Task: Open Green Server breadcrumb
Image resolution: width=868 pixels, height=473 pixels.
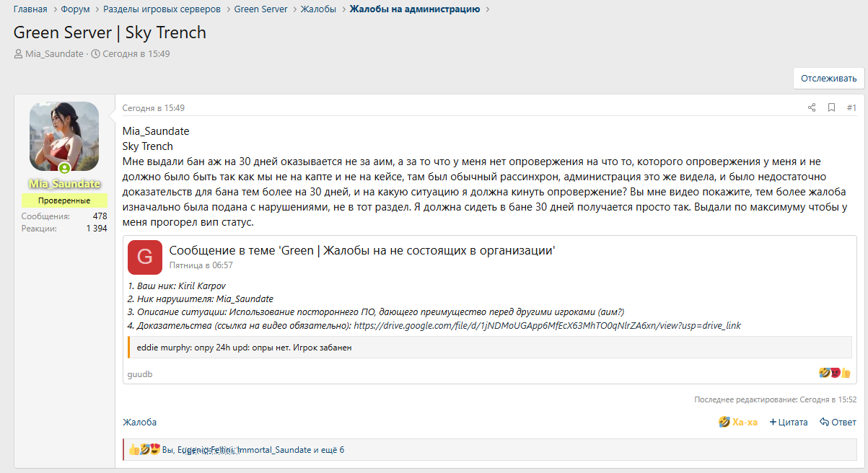Action: coord(261,9)
